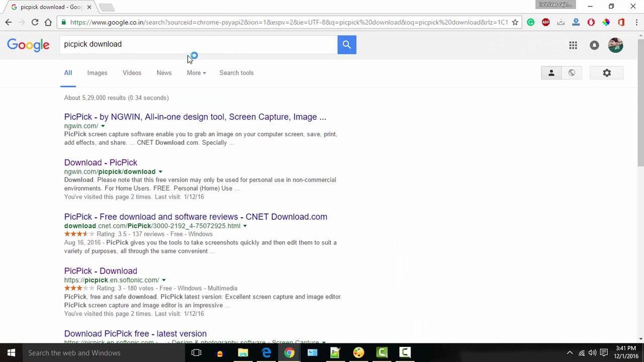The image size is (644, 362).
Task: Click the Office extension icon
Action: (x=621, y=22)
